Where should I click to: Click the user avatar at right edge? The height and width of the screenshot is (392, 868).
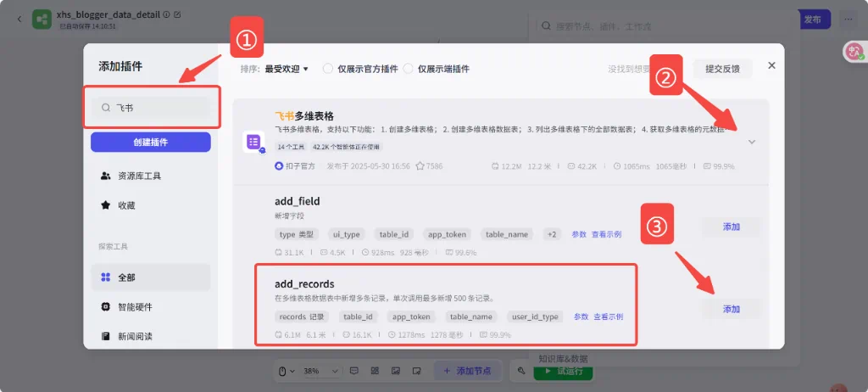(852, 52)
